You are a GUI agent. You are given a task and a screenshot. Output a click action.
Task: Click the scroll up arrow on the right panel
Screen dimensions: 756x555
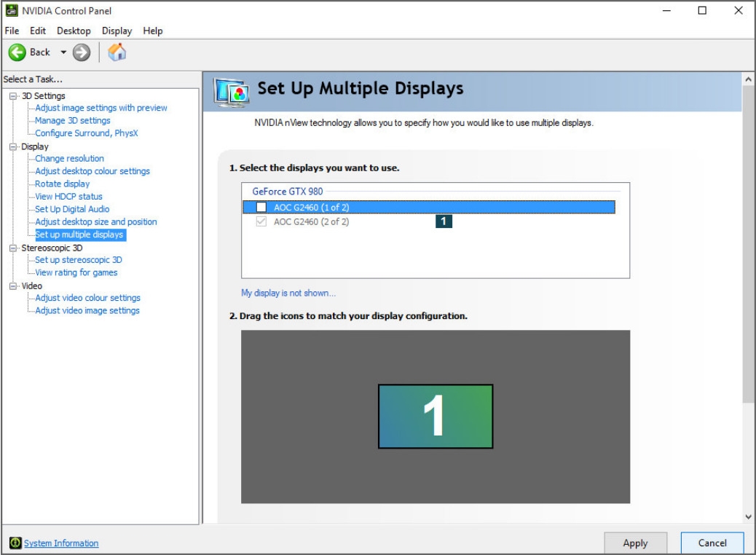tap(748, 79)
